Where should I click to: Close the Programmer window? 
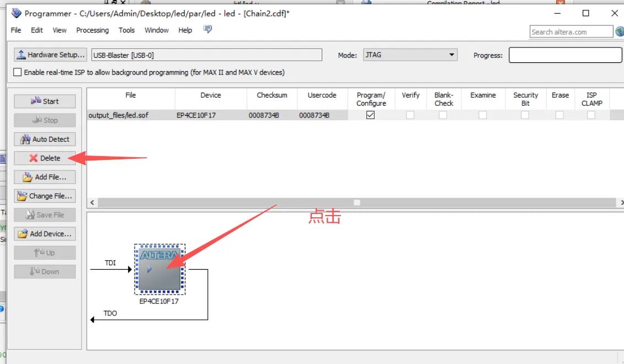[x=615, y=13]
